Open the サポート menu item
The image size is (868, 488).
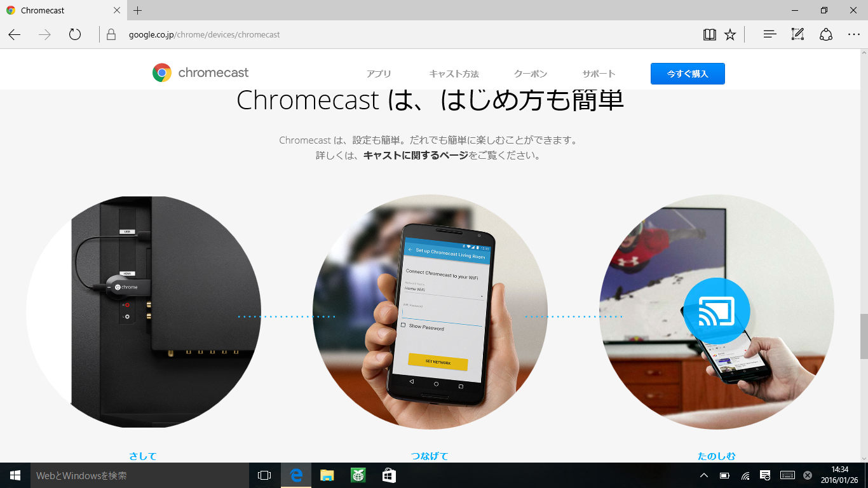click(x=599, y=74)
